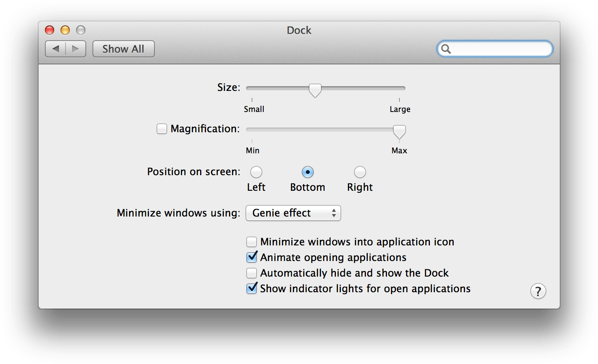
Task: Select the Left screen position
Action: coord(256,172)
